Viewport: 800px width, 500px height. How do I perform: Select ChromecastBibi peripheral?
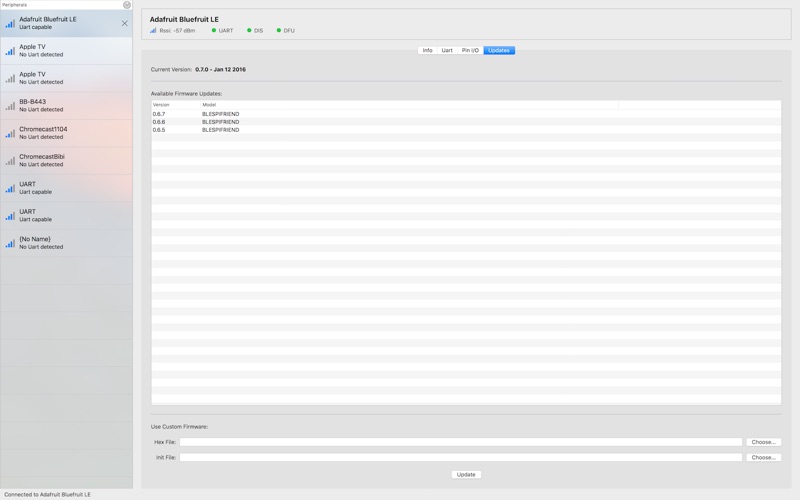pyautogui.click(x=66, y=161)
